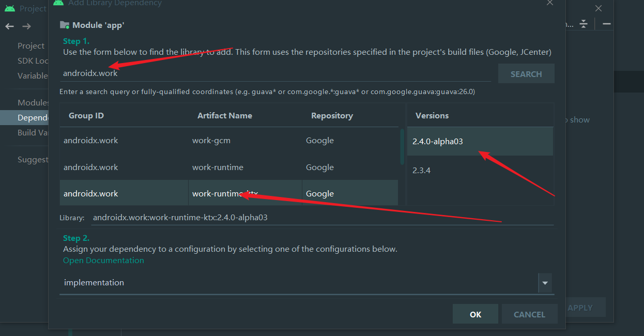Select Project in Project Structure sidebar

click(x=31, y=45)
